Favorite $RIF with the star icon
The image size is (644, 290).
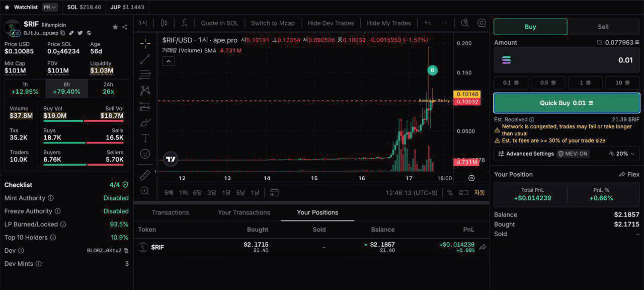(115, 27)
